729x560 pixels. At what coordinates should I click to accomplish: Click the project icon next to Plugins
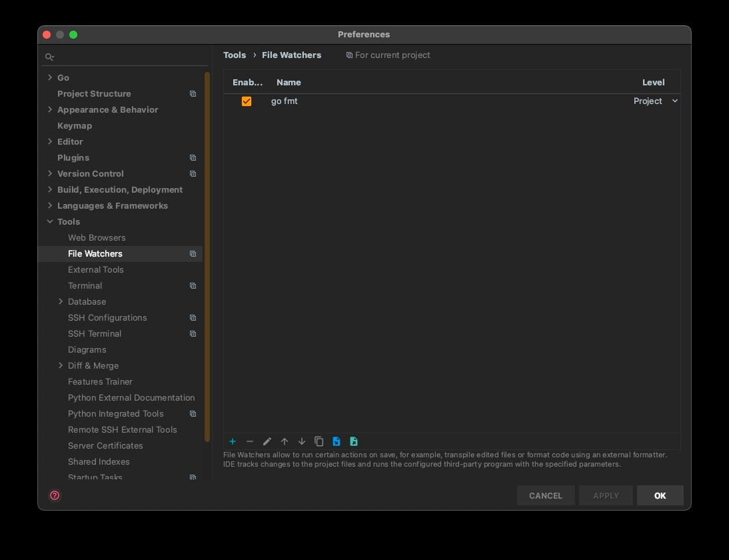coord(193,157)
